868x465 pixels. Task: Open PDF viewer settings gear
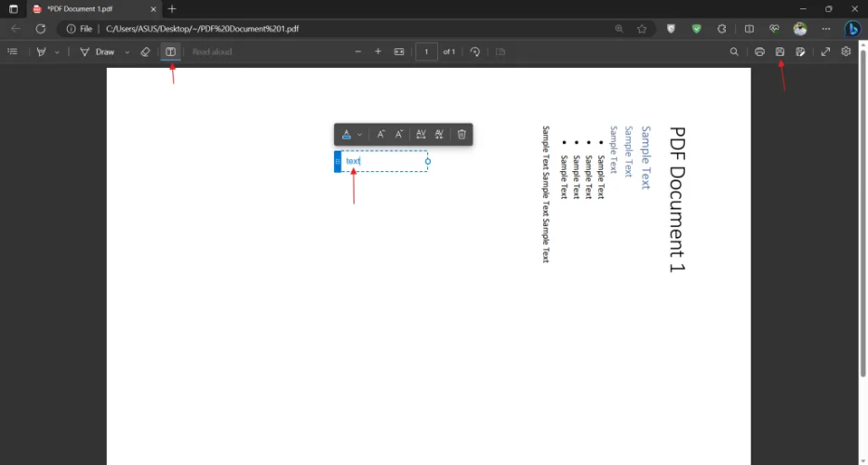click(x=846, y=51)
